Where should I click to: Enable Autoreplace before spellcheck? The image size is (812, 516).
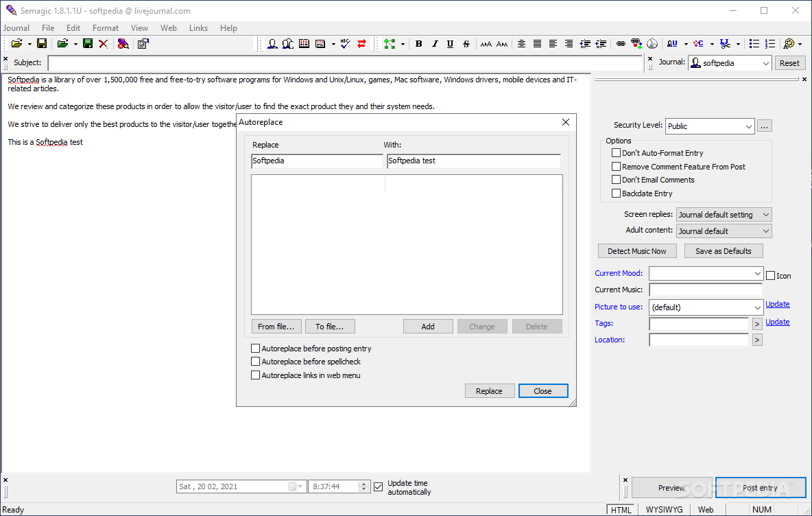tap(255, 362)
